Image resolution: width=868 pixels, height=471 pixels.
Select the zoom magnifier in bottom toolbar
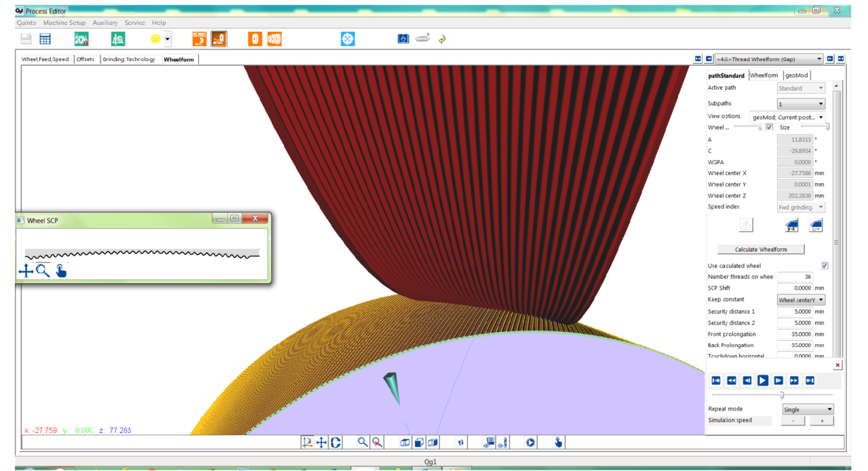363,442
